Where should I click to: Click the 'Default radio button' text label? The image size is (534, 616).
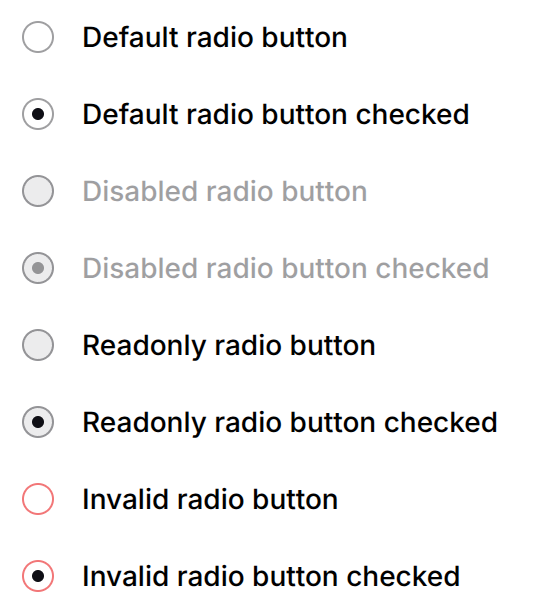(x=215, y=38)
